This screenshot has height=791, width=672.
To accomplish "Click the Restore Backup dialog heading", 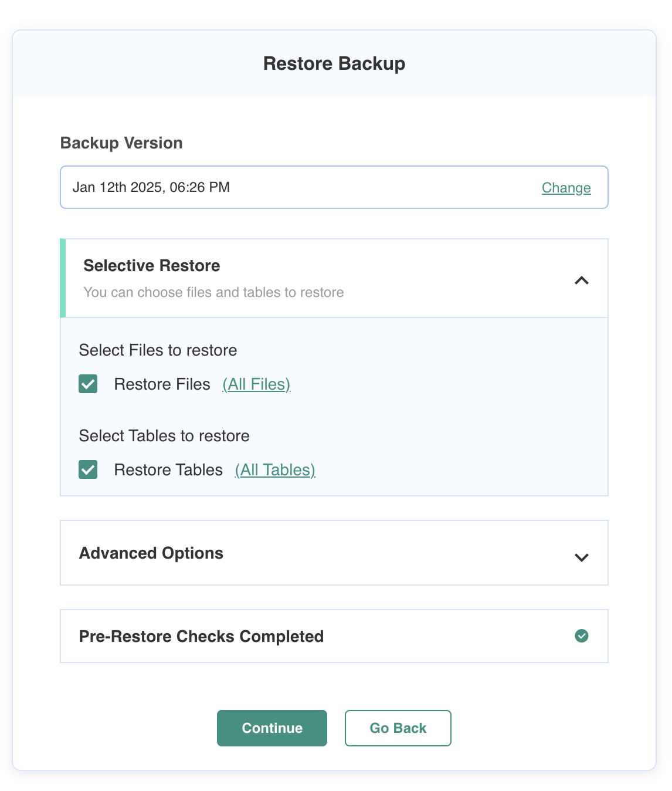I will click(x=334, y=63).
